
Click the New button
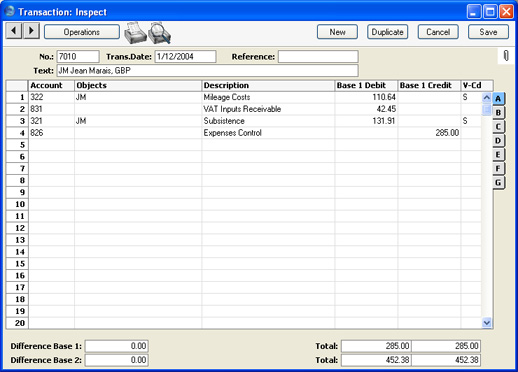pyautogui.click(x=337, y=32)
